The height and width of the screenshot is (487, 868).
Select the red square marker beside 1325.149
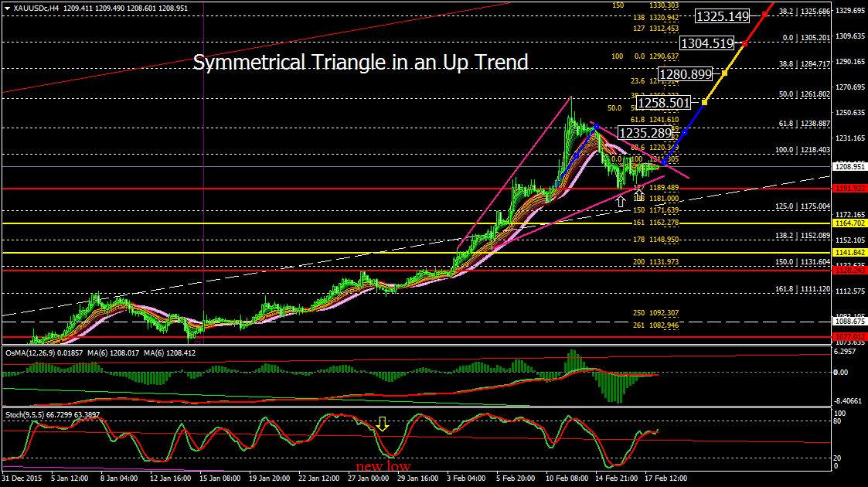(764, 14)
